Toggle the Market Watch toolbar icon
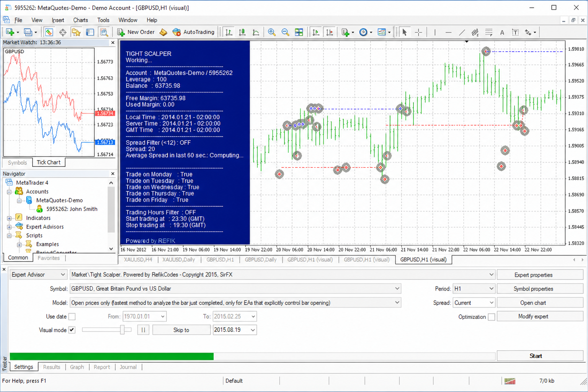 point(49,32)
